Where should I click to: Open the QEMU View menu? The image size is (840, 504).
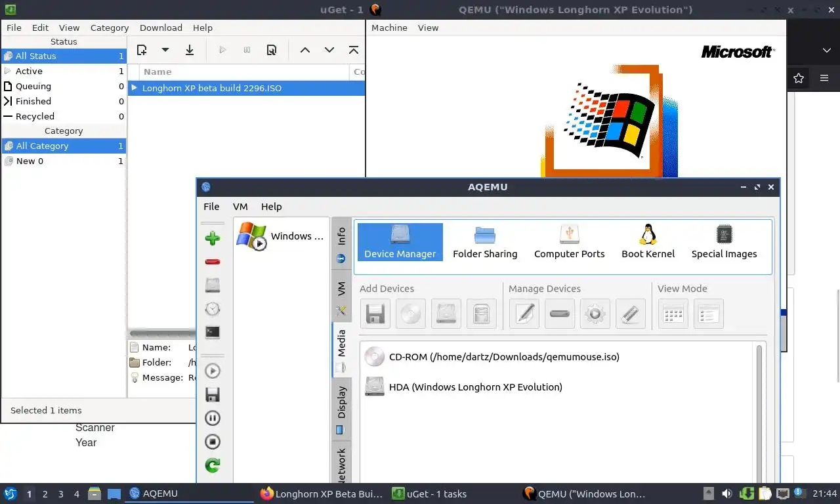428,28
